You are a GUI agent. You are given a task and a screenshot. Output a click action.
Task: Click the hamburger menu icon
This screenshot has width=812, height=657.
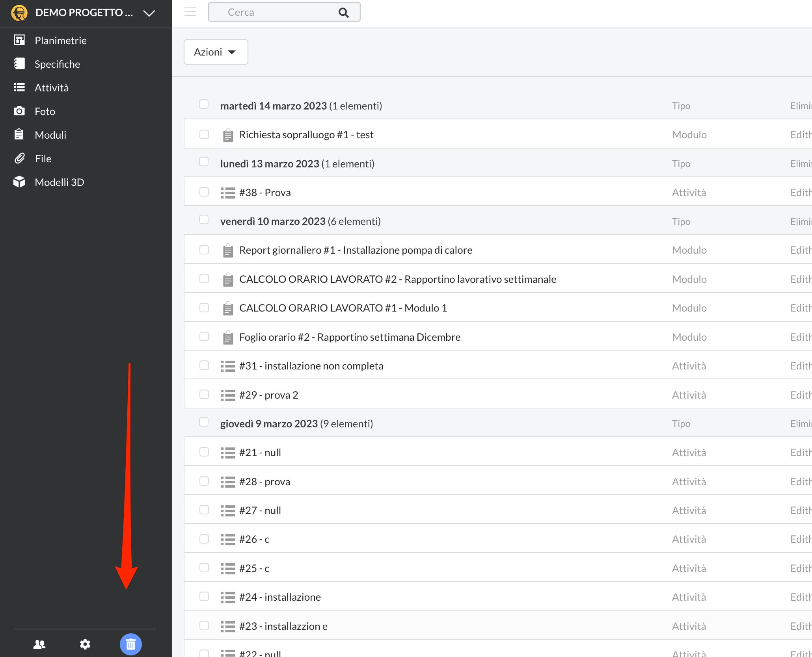click(190, 12)
